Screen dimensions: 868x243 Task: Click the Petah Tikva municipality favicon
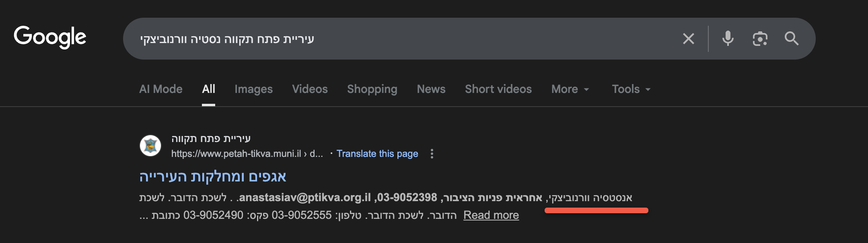(150, 146)
